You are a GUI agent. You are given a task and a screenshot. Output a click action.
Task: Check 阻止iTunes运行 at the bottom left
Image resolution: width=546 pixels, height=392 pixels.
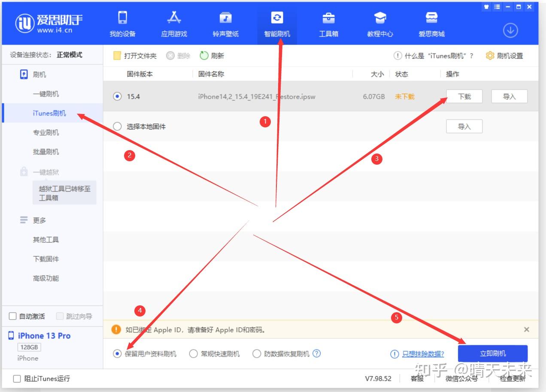tap(16, 379)
